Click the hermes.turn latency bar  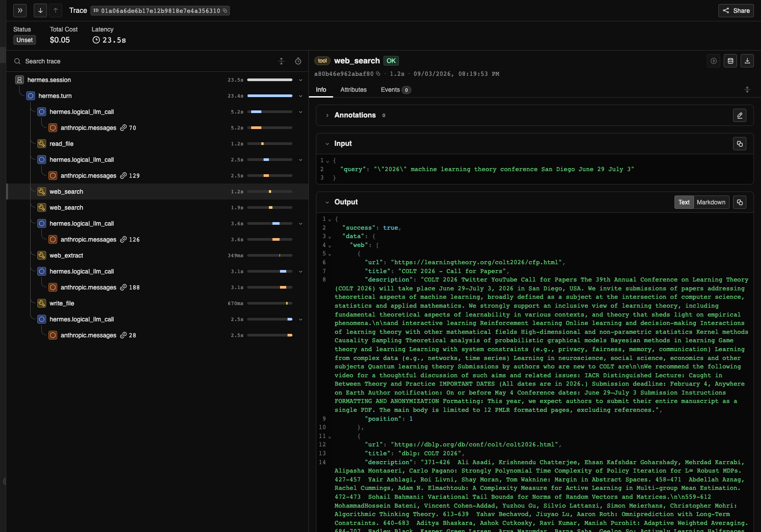tap(270, 96)
